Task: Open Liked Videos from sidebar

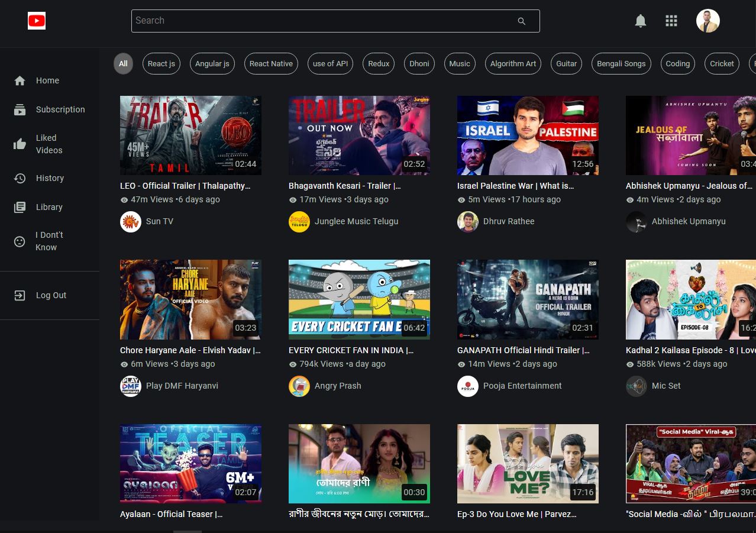Action: click(x=49, y=144)
